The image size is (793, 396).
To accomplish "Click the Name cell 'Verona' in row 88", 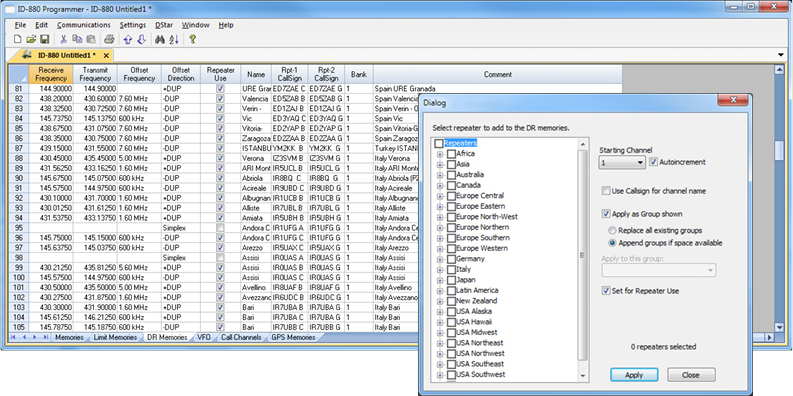I will click(256, 158).
